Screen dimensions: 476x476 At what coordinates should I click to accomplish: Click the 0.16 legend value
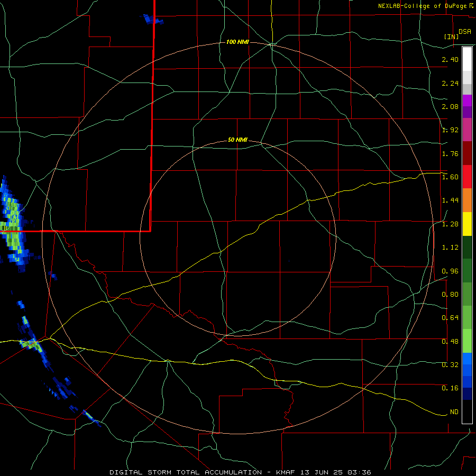(450, 388)
